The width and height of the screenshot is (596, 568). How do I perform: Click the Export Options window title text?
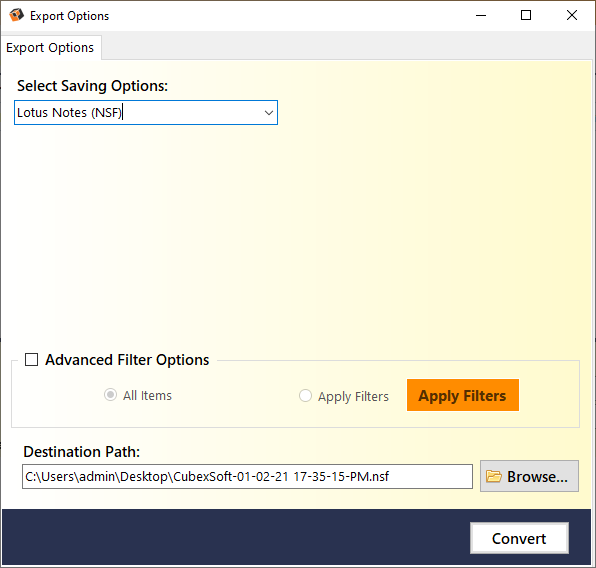(x=70, y=16)
